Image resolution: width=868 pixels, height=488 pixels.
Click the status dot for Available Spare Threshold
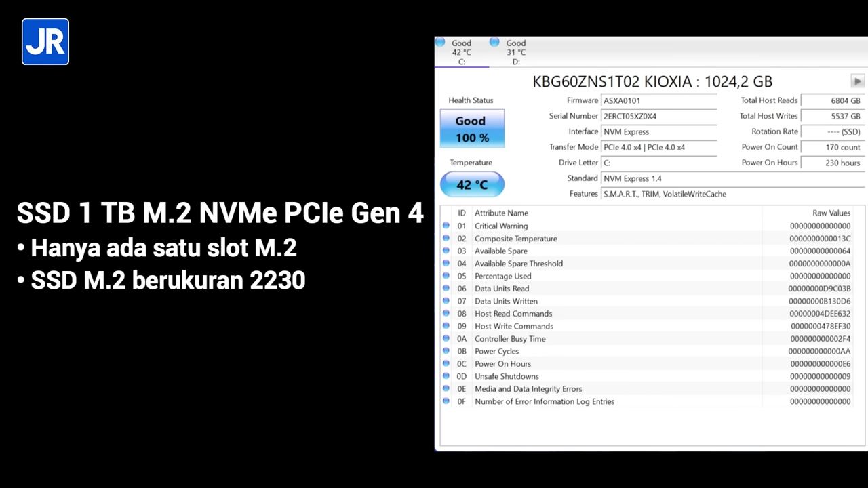point(446,263)
